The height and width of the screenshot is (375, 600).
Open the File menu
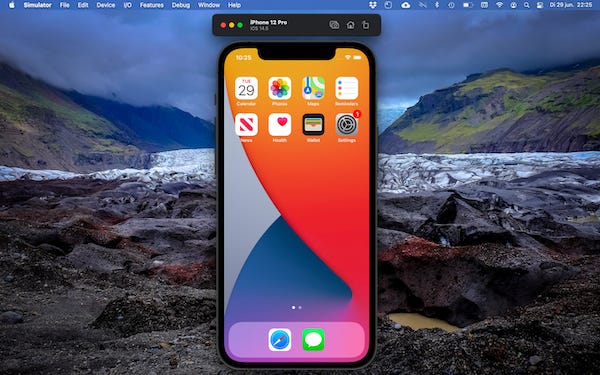[65, 5]
